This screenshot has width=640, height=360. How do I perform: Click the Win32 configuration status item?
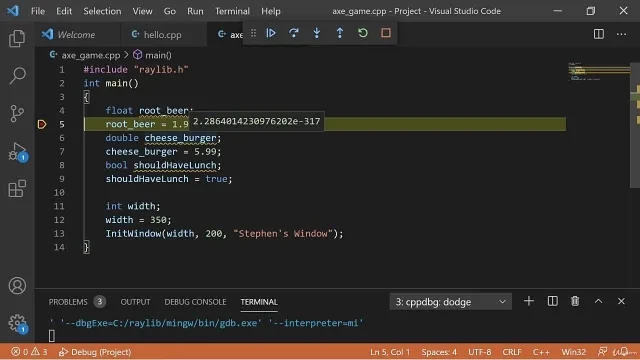(x=573, y=352)
